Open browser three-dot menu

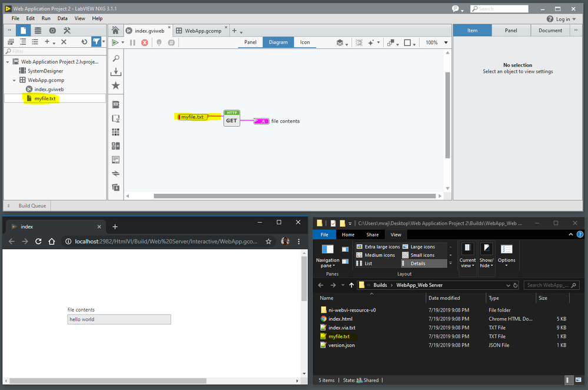pos(298,242)
